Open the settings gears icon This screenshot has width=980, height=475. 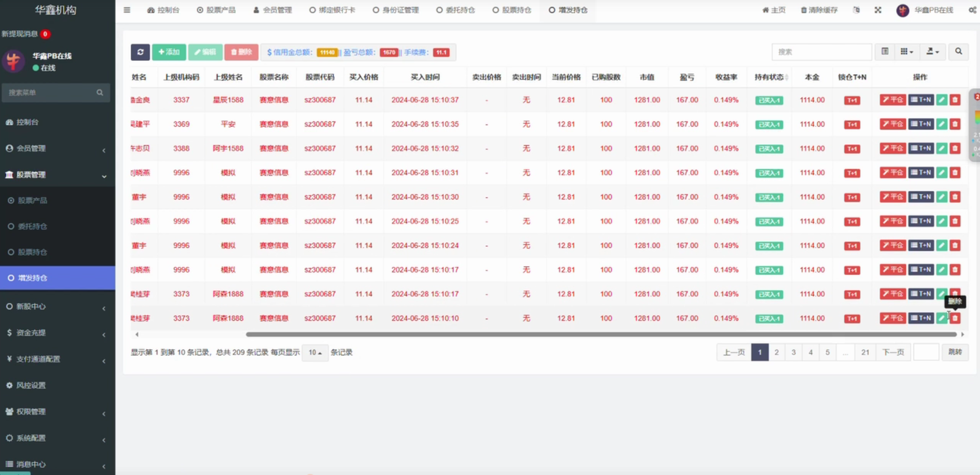[972, 10]
